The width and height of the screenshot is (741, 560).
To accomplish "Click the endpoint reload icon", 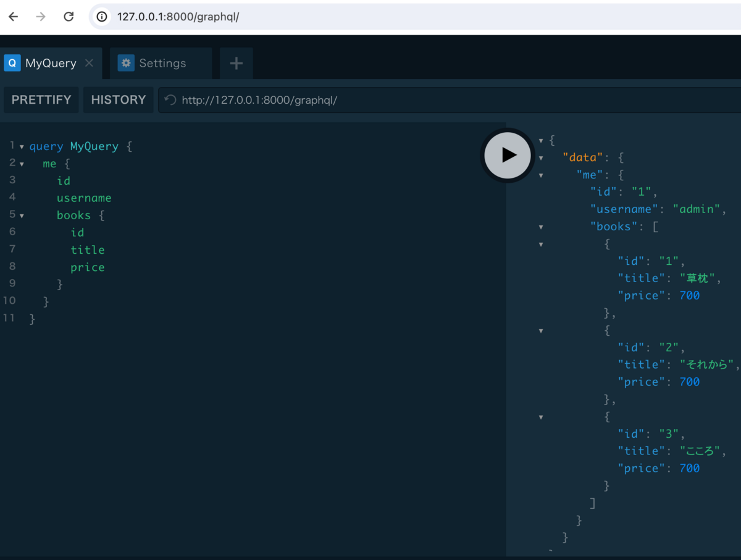I will click(170, 100).
